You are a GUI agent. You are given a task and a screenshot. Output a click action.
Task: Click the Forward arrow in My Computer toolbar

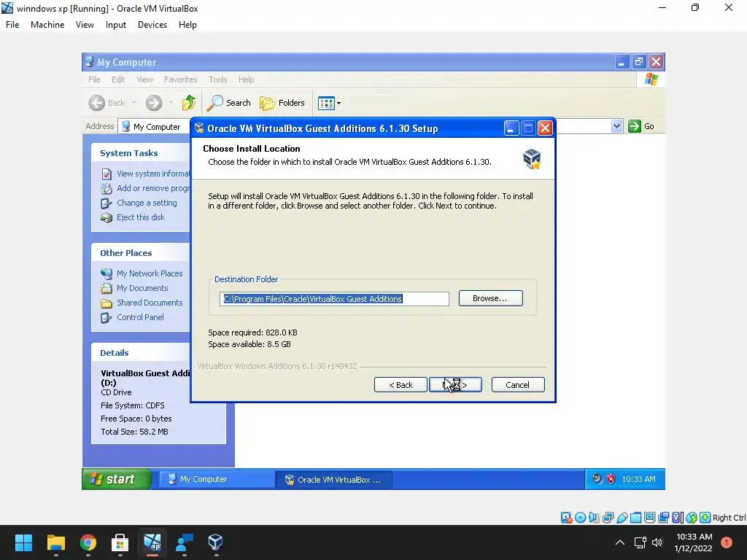154,102
